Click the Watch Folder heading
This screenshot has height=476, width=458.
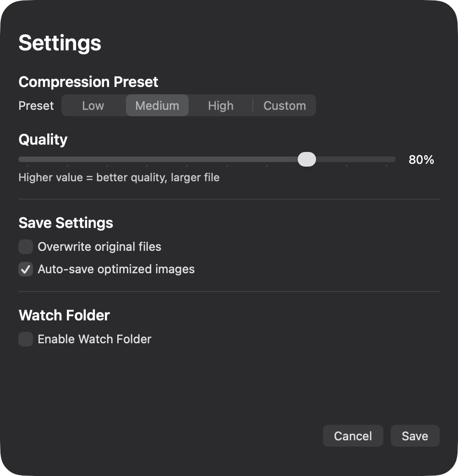click(64, 315)
